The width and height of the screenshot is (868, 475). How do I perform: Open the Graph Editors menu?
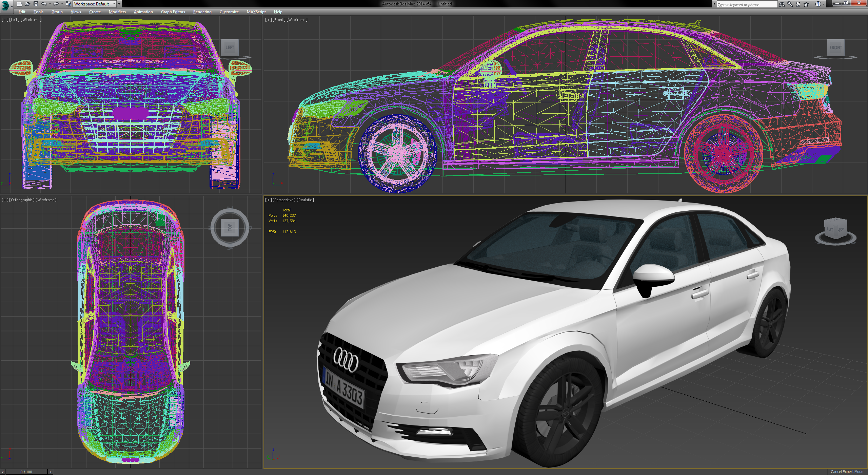173,12
